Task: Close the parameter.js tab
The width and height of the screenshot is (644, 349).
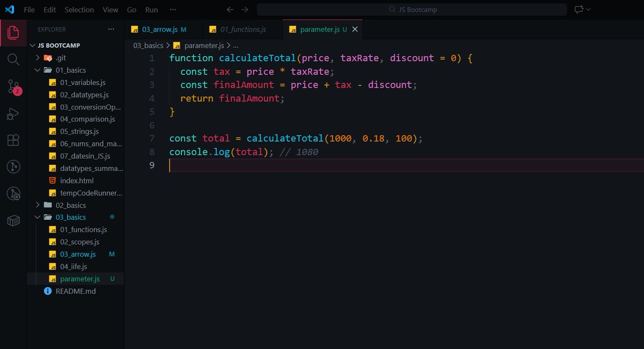Action: coord(355,30)
